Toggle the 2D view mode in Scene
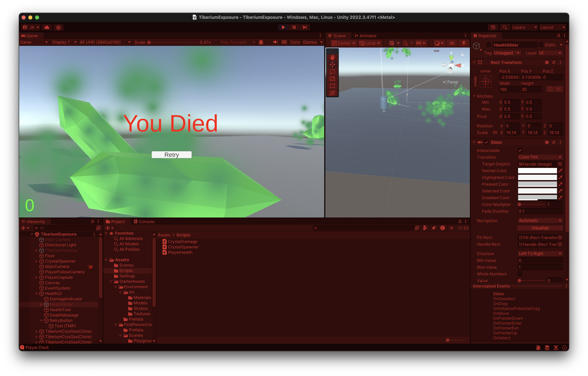The width and height of the screenshot is (588, 376). pyautogui.click(x=452, y=43)
